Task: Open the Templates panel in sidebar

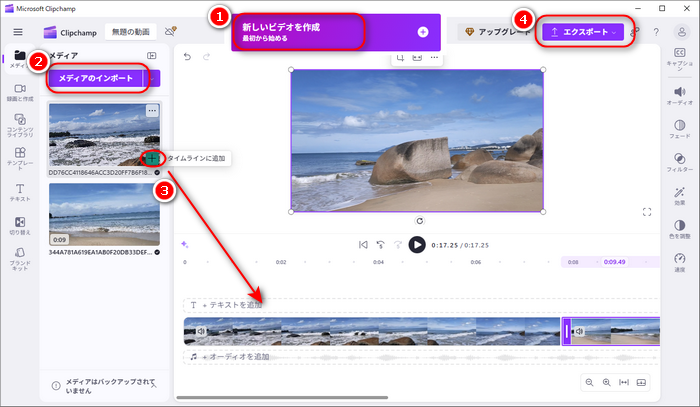Action: 20,159
